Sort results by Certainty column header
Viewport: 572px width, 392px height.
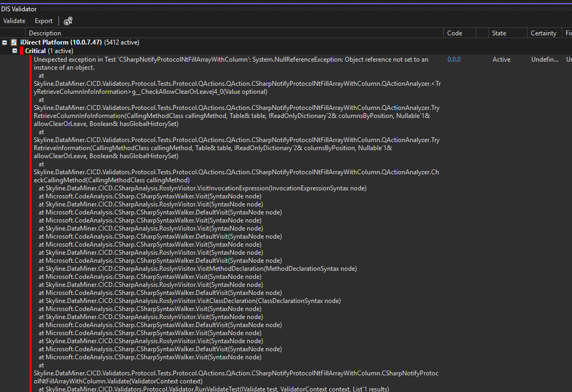(543, 33)
